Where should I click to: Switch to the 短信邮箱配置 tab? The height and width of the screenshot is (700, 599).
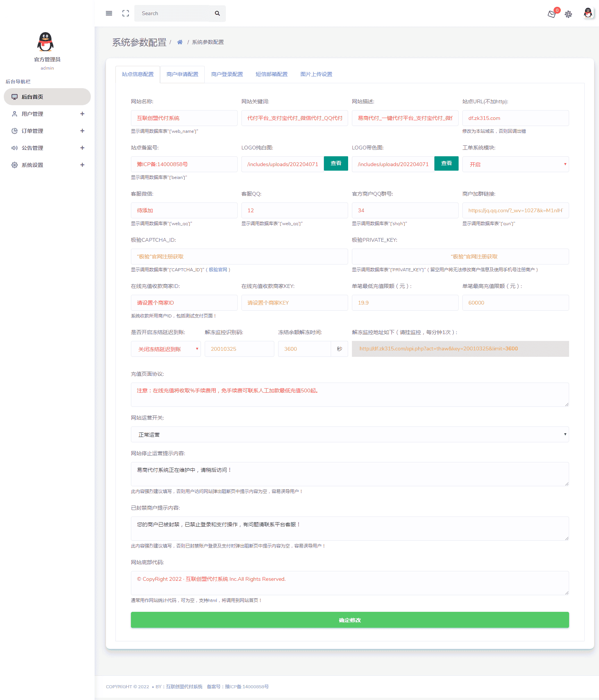tap(272, 74)
